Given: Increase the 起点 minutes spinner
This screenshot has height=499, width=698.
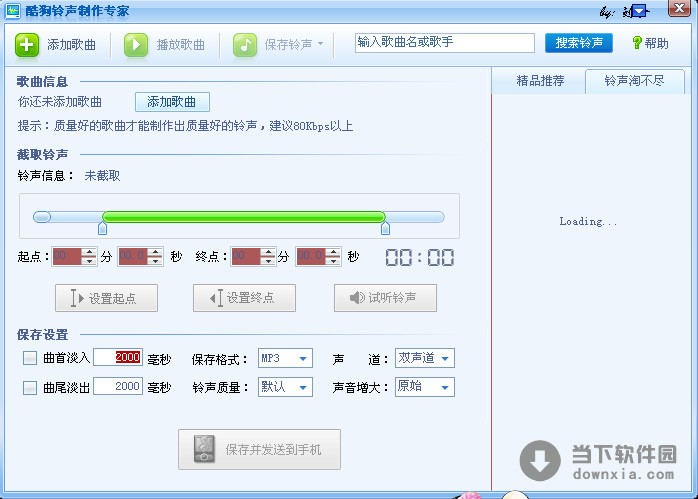Looking at the screenshot, I should pos(89,252).
